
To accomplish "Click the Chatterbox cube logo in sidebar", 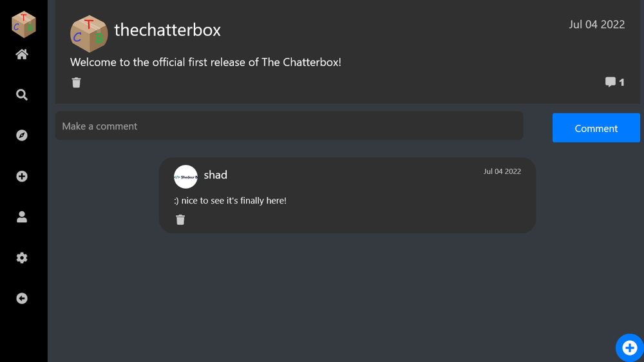I will pyautogui.click(x=24, y=24).
